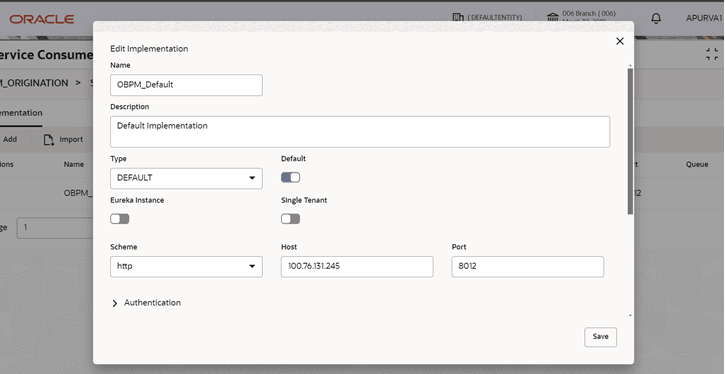This screenshot has height=374, width=725.
Task: Open the Type dropdown showing DEFAULT
Action: pyautogui.click(x=186, y=178)
